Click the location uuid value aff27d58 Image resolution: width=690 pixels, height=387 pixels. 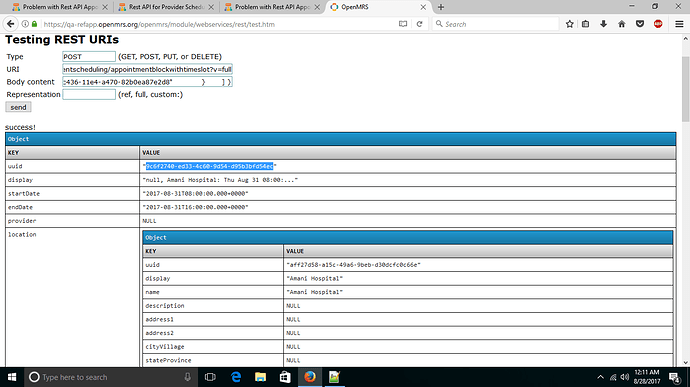[353, 265]
